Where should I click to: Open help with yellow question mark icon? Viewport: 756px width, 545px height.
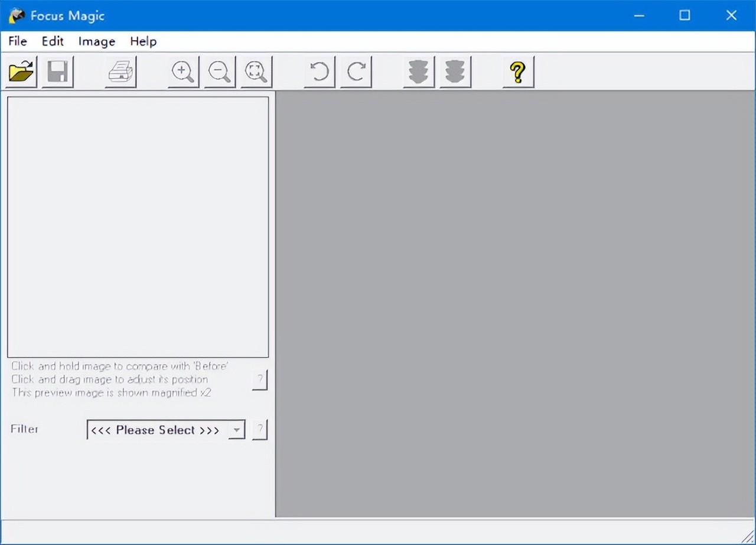518,72
